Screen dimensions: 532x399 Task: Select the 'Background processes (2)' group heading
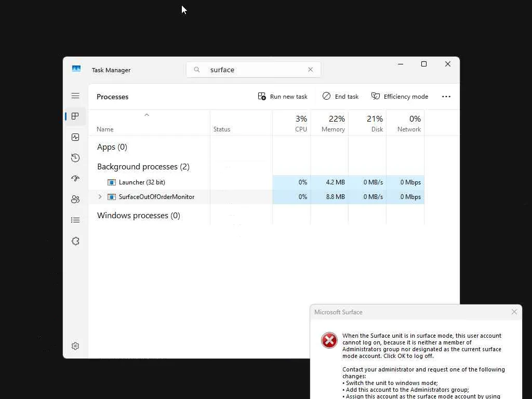[143, 167]
